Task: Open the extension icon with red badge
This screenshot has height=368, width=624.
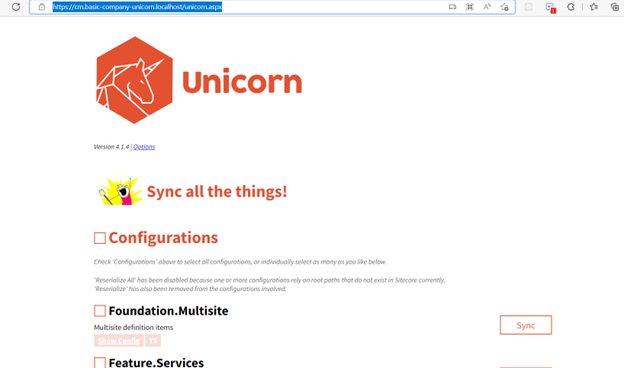Action: [550, 8]
